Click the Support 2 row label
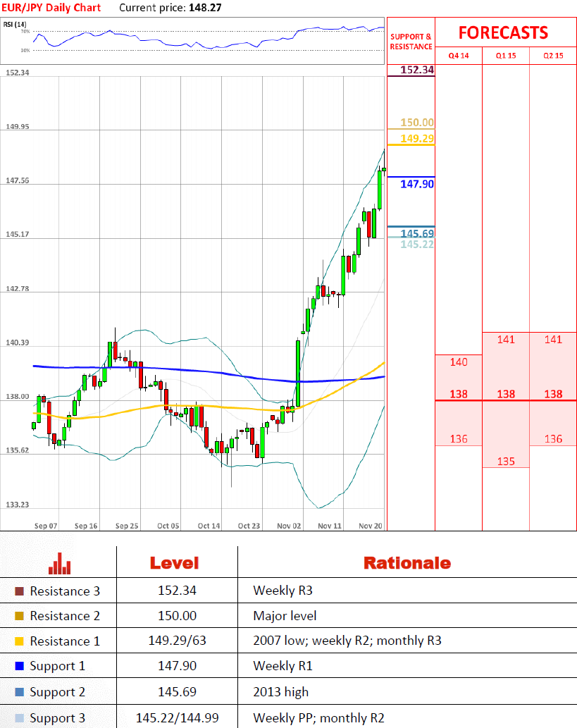The width and height of the screenshot is (577, 728). pos(58,692)
